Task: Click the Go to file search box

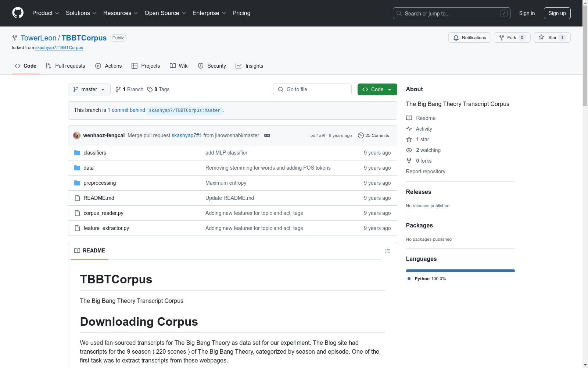Action: pyautogui.click(x=312, y=89)
